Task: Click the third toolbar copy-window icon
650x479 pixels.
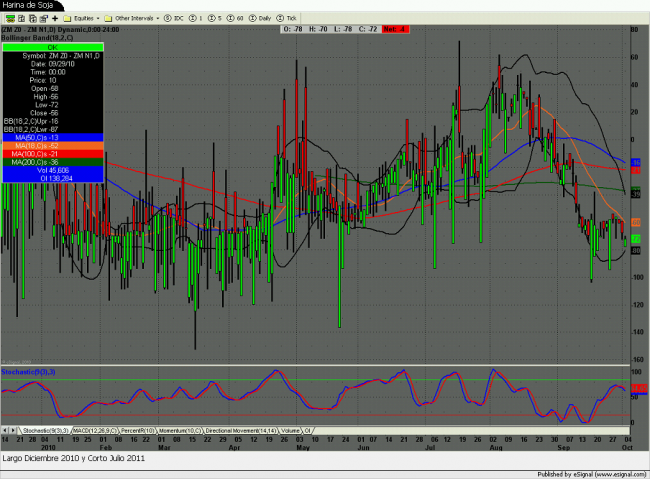Action: [x=33, y=18]
